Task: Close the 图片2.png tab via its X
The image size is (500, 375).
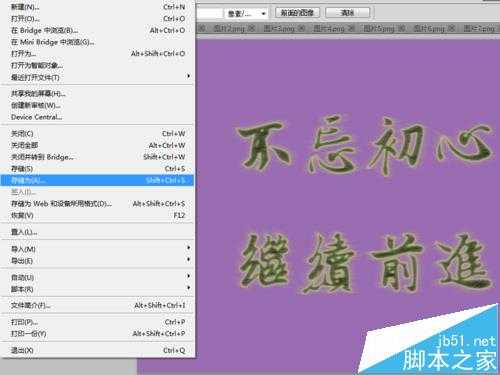Action: tap(251, 29)
